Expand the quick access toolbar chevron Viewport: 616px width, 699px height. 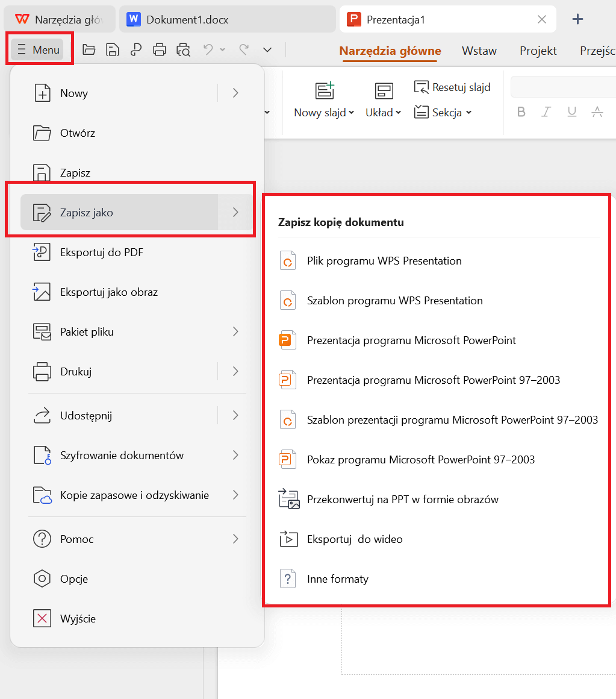(267, 50)
